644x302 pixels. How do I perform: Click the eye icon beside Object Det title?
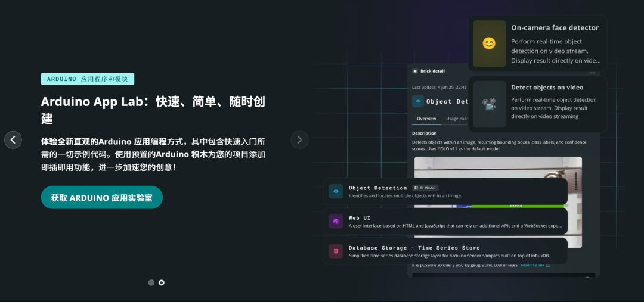point(418,101)
